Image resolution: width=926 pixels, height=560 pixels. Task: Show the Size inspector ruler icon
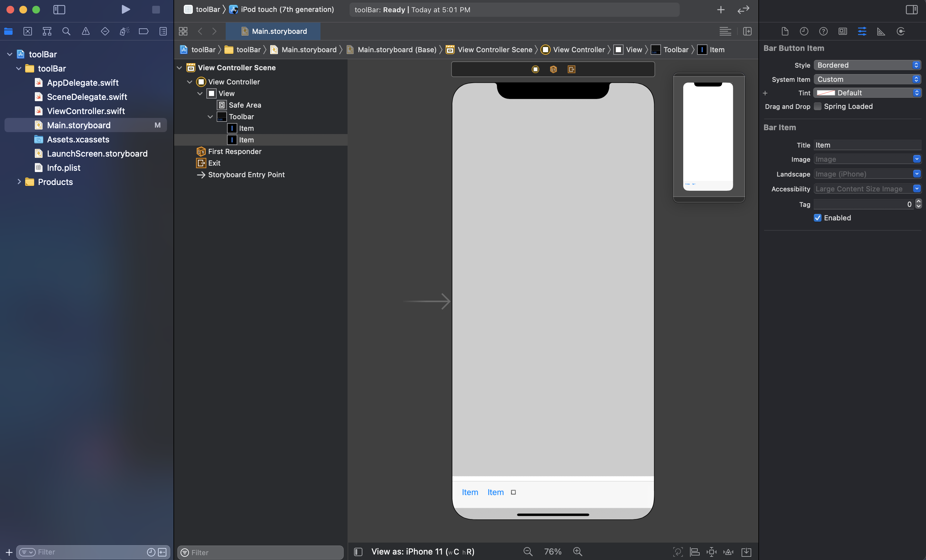pos(881,32)
